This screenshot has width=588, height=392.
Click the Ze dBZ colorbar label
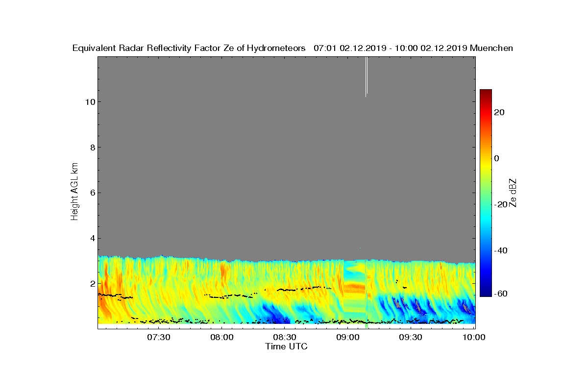click(514, 193)
